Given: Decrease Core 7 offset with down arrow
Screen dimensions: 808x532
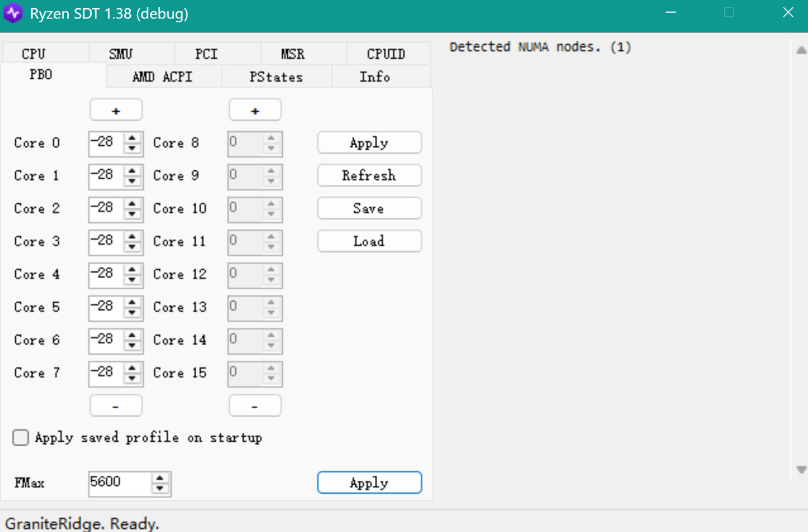Looking at the screenshot, I should (132, 378).
